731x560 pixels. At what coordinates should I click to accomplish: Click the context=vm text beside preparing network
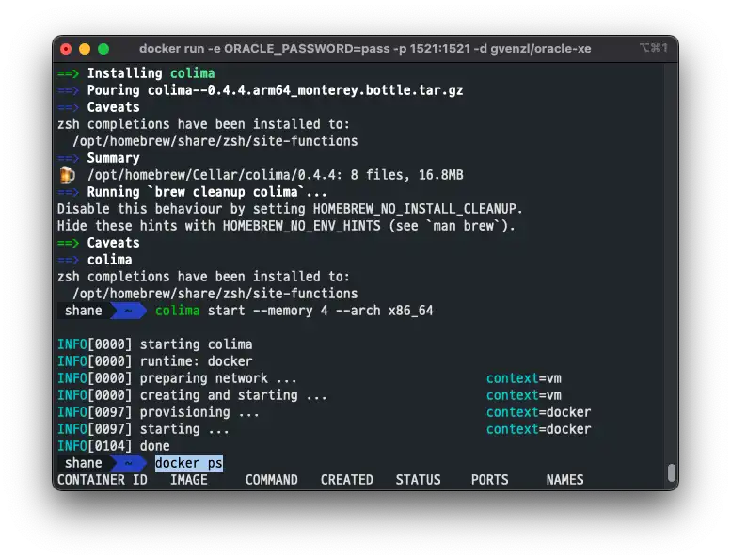523,378
